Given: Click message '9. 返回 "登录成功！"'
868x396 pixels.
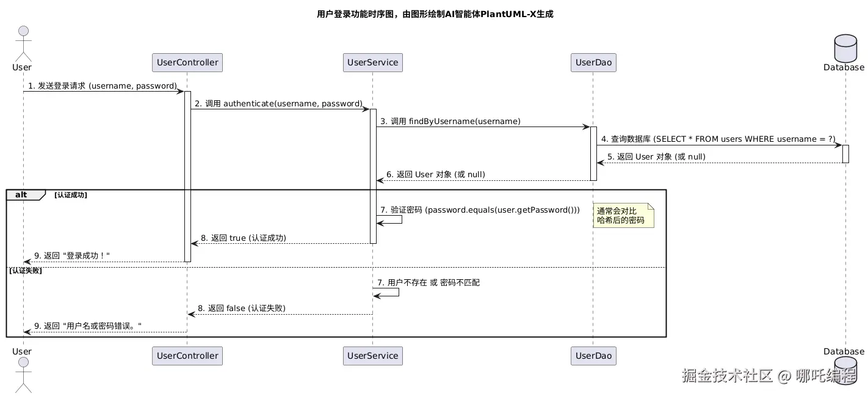Looking at the screenshot, I should tap(72, 256).
